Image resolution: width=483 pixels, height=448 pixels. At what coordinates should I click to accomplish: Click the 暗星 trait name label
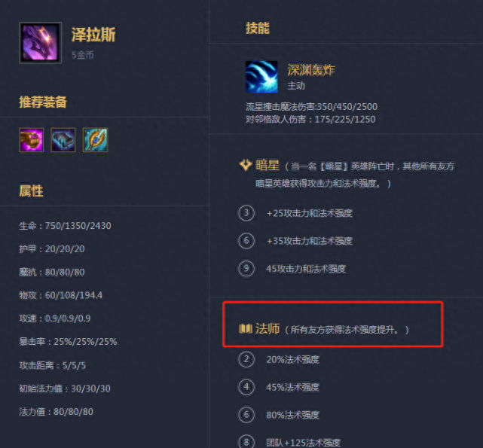(x=267, y=166)
